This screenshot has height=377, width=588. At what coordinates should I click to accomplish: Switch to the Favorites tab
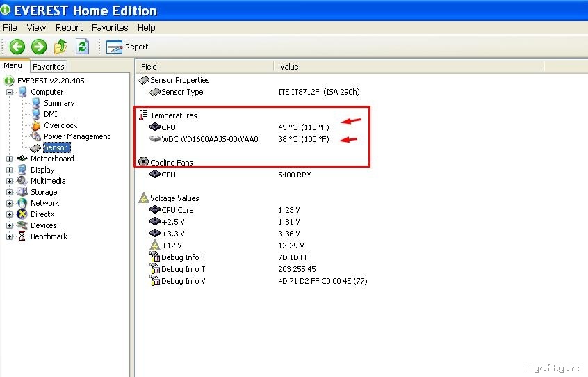point(49,66)
